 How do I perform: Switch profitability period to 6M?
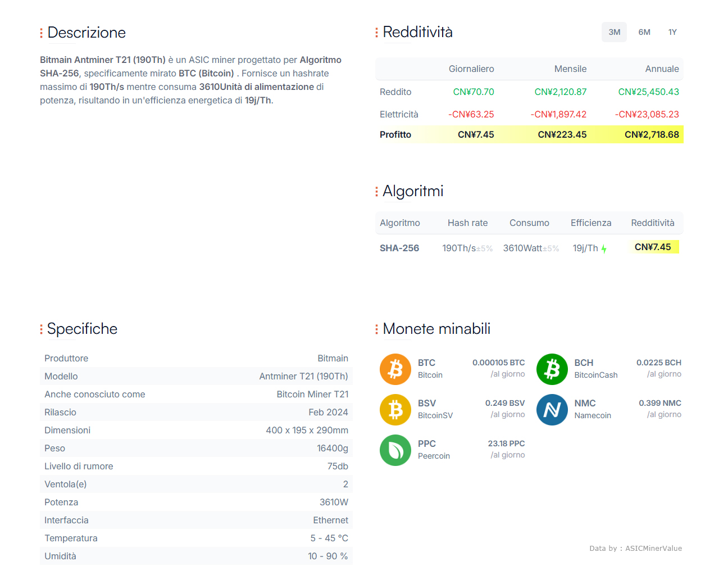pos(644,32)
